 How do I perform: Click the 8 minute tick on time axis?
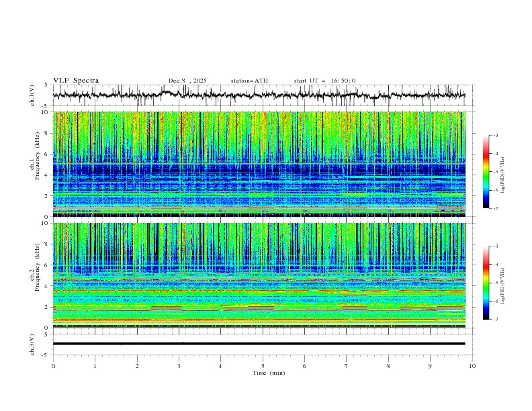(x=388, y=366)
